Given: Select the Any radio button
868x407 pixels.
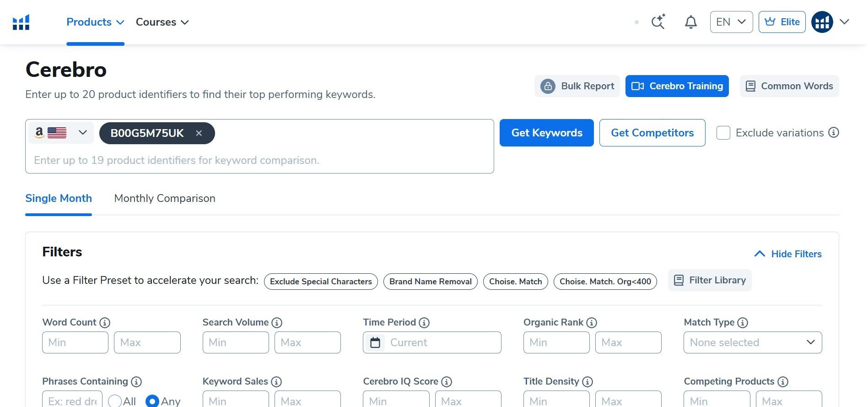Looking at the screenshot, I should [152, 401].
